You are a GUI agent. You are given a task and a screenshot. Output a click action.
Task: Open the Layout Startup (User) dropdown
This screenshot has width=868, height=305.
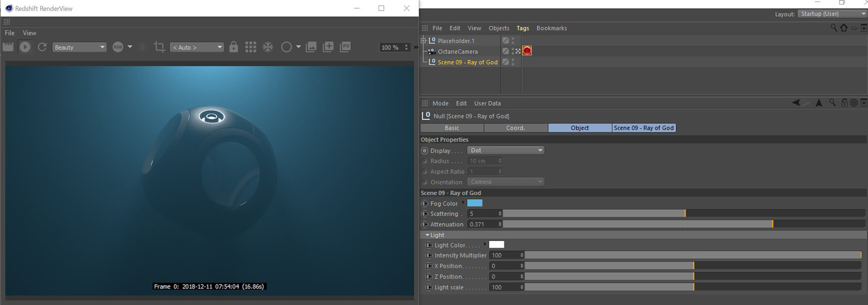click(x=832, y=14)
